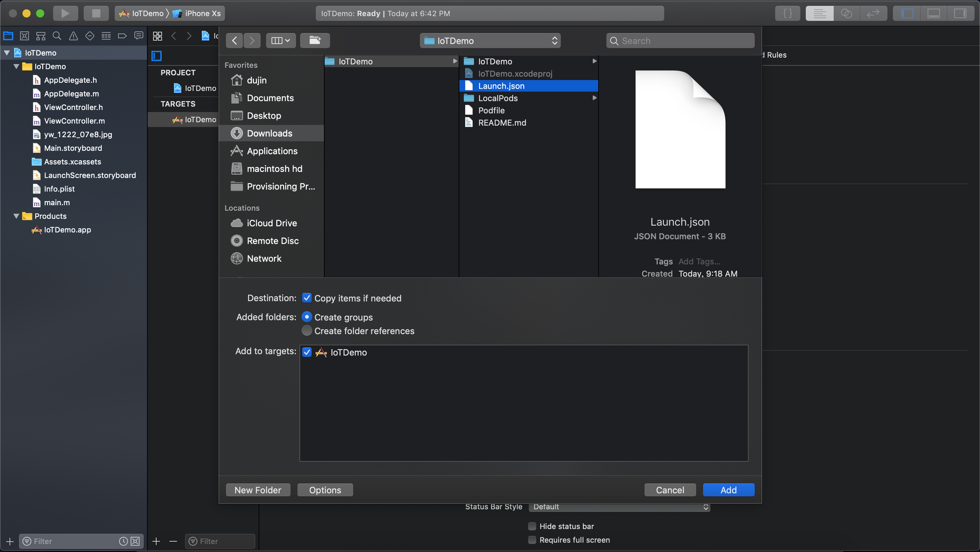Select the Create groups radio option
This screenshot has width=980, height=552.
point(307,317)
